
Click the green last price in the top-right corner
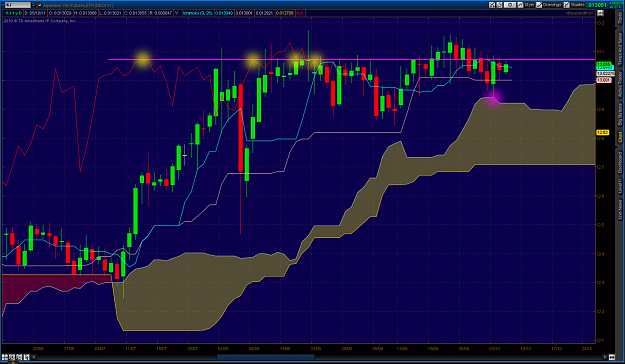click(x=597, y=5)
